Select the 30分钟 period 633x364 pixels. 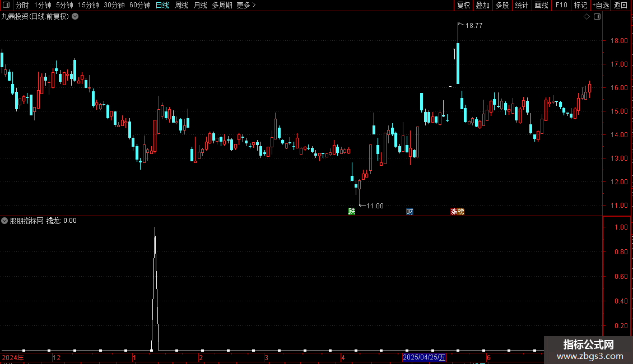point(114,5)
